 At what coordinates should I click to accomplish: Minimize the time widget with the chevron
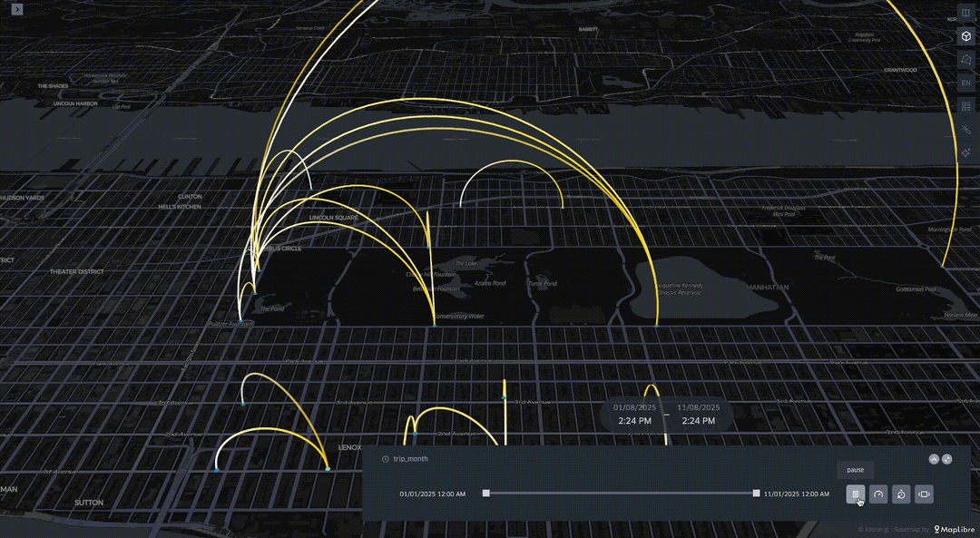(x=934, y=459)
